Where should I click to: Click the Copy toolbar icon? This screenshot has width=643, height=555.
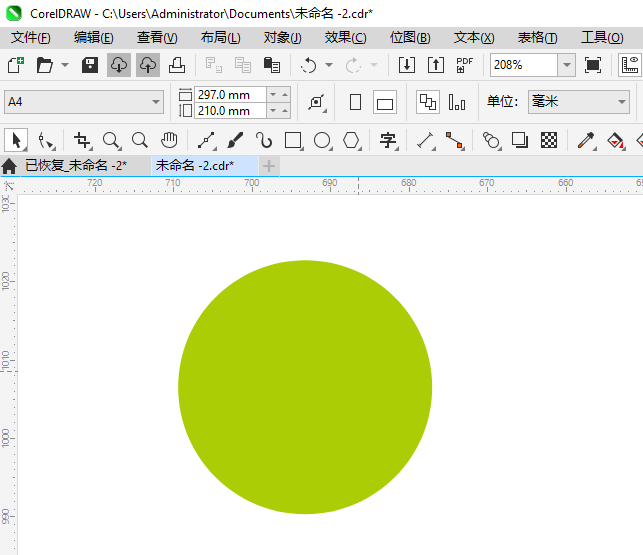pos(243,65)
